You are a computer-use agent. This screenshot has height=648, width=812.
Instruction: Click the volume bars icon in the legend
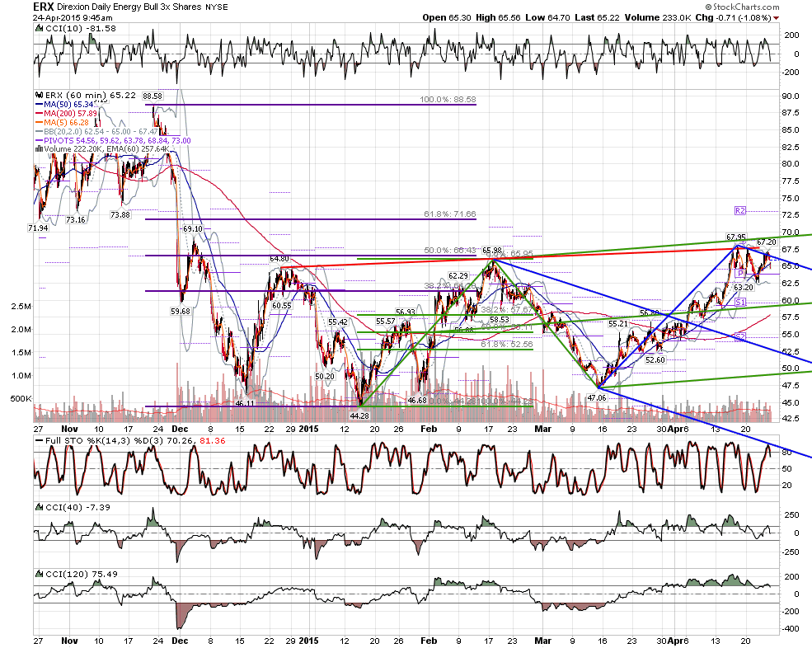pyautogui.click(x=39, y=149)
